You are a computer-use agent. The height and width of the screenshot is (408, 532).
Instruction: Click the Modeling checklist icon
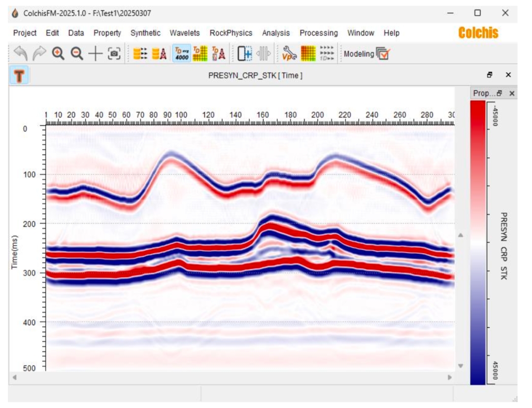383,54
